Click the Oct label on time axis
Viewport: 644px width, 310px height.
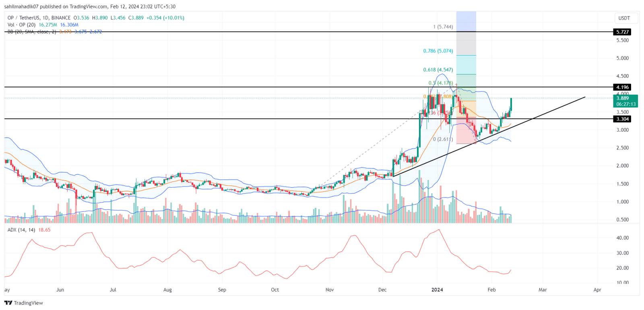275,290
